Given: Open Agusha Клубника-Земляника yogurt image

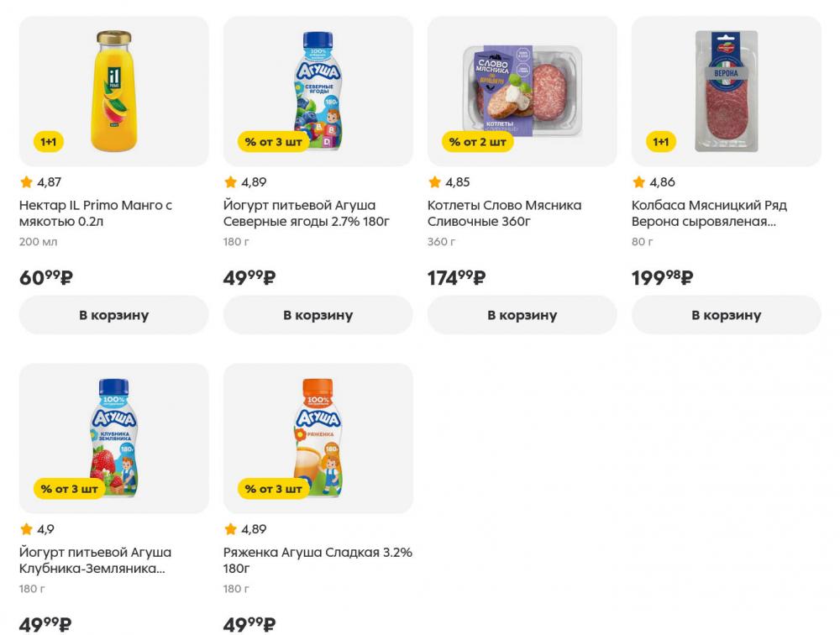Looking at the screenshot, I should point(113,437).
